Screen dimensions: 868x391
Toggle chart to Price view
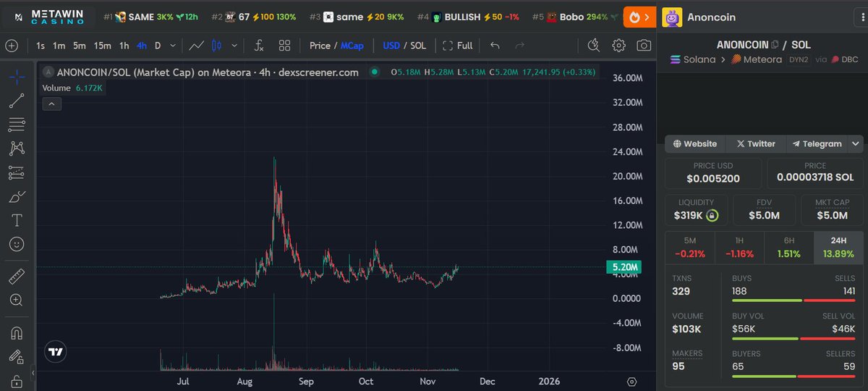tap(320, 46)
